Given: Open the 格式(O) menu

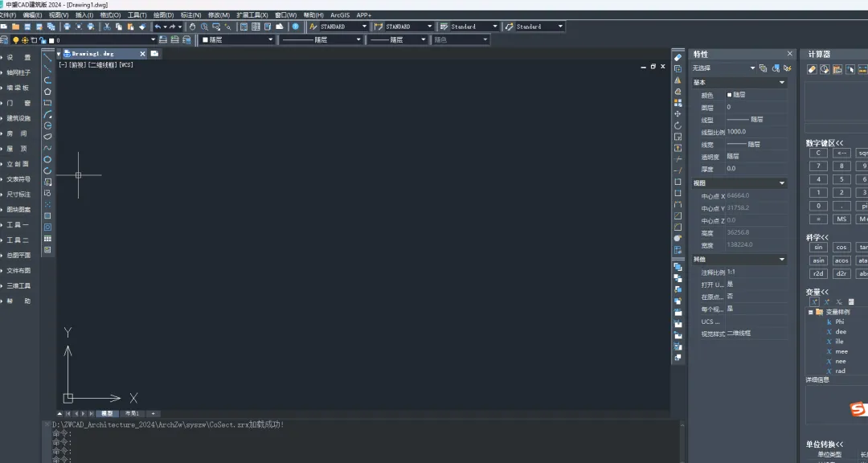Looking at the screenshot, I should 110,15.
